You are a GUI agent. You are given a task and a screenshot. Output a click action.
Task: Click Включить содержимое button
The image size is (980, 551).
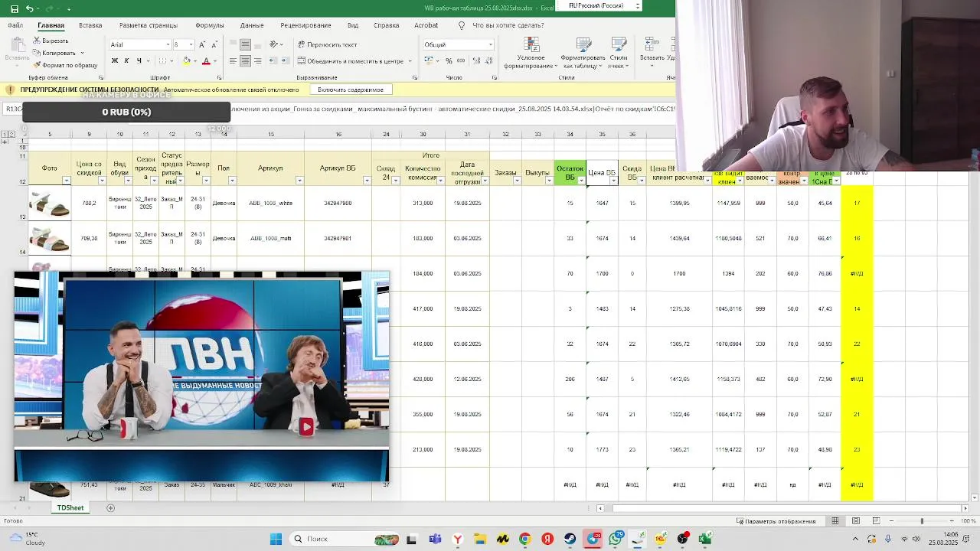tap(351, 90)
